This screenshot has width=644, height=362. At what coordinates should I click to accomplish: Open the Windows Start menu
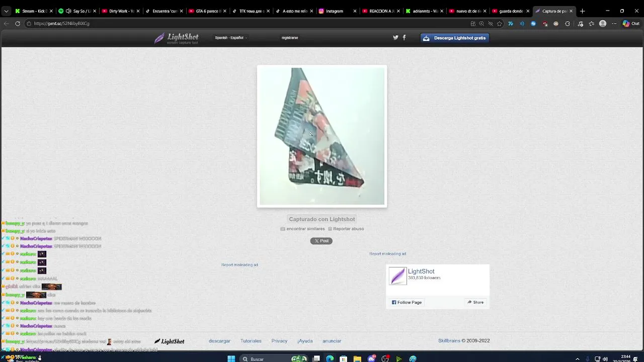point(231,359)
